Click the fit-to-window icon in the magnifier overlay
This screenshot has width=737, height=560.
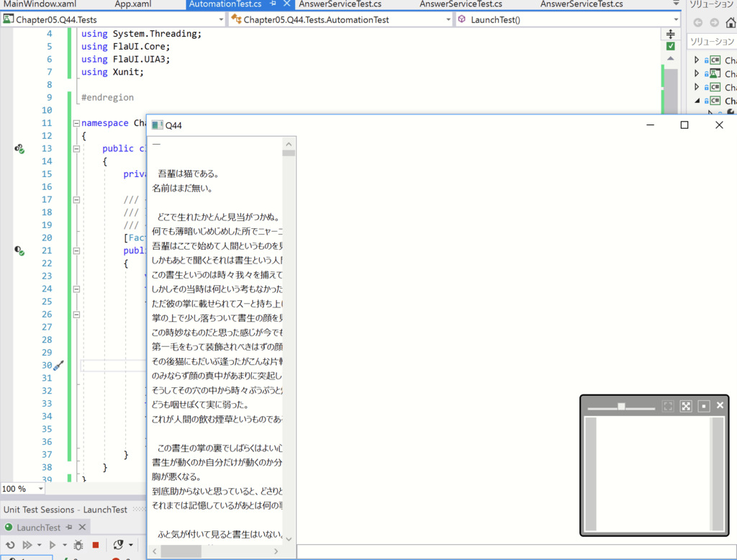click(x=668, y=406)
